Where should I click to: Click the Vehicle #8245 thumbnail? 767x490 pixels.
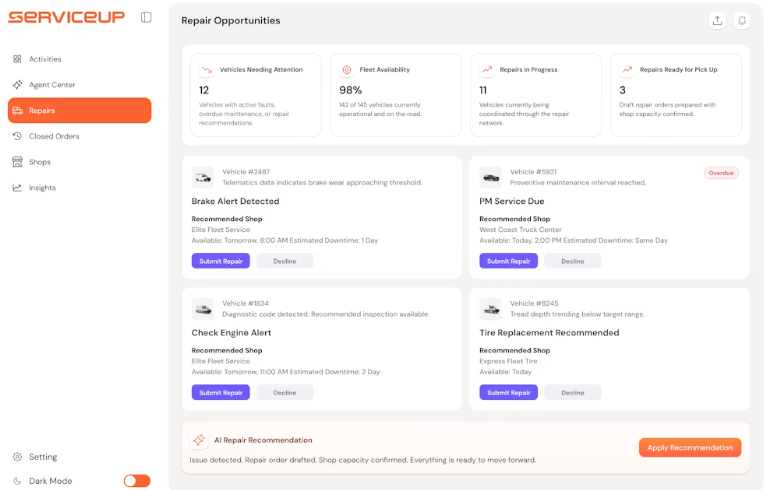[x=491, y=309]
